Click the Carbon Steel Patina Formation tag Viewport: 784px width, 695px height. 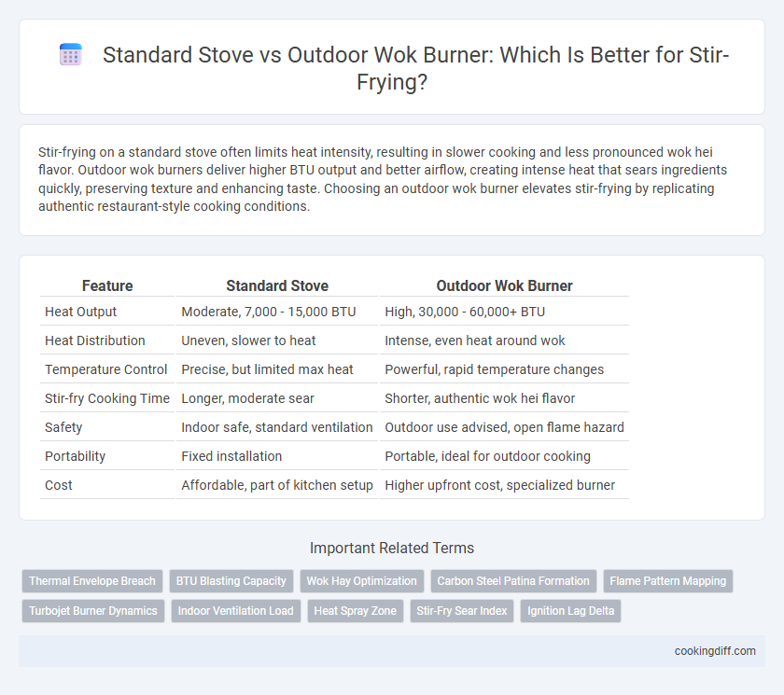(513, 581)
